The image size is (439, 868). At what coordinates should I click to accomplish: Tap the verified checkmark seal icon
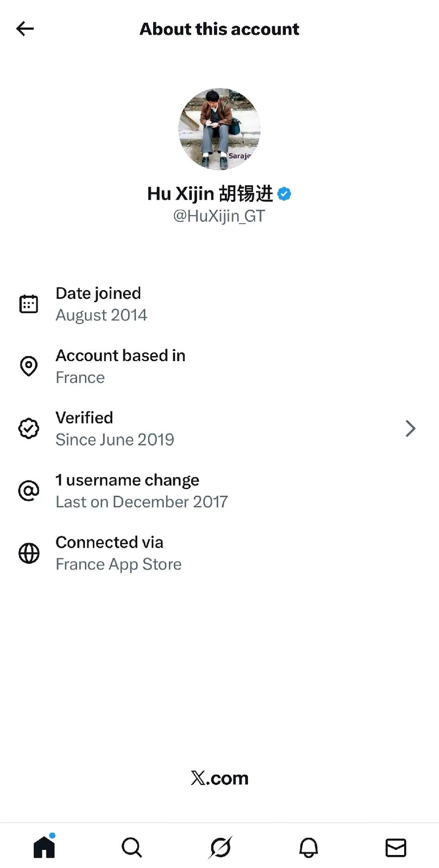pyautogui.click(x=29, y=428)
